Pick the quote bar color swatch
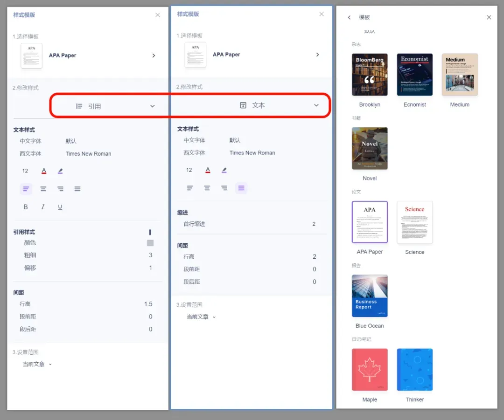The image size is (504, 420). 150,243
